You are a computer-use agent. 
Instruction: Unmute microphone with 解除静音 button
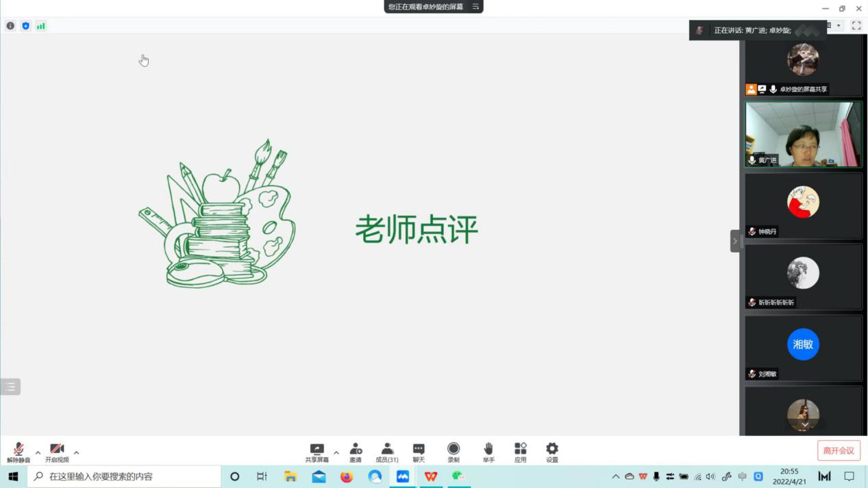click(x=18, y=451)
